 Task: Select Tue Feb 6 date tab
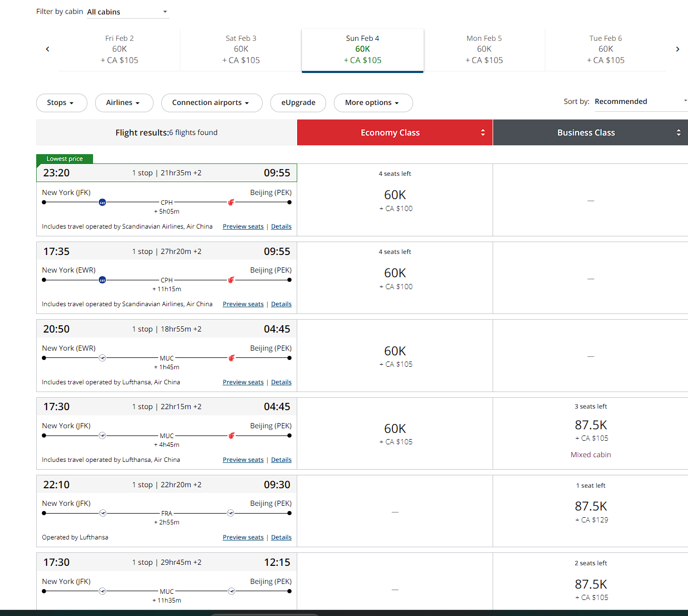click(x=606, y=50)
